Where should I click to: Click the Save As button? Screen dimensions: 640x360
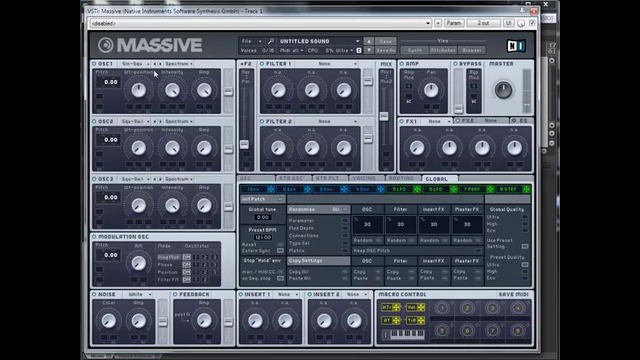coord(385,50)
